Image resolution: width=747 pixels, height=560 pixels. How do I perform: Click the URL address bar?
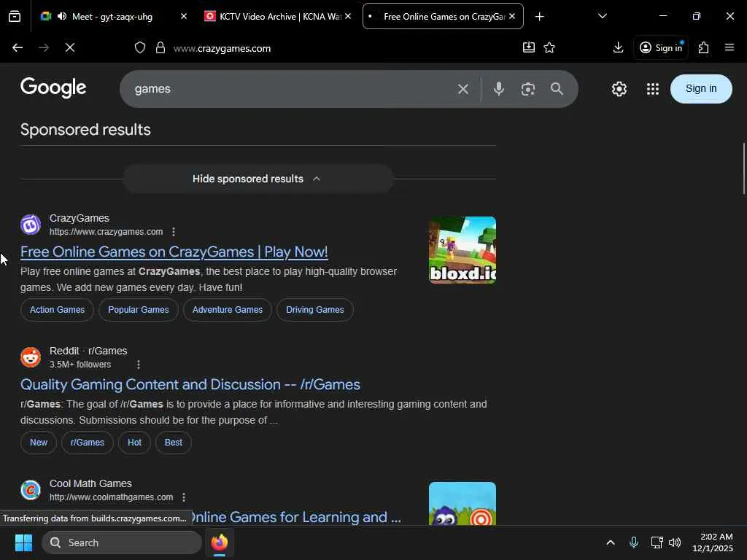[343, 48]
